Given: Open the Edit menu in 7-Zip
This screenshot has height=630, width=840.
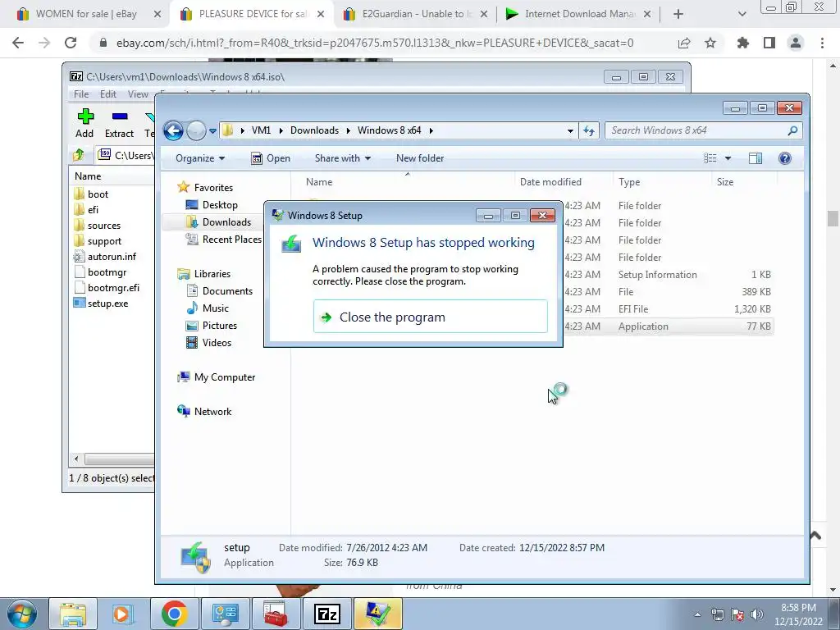Looking at the screenshot, I should [x=108, y=94].
